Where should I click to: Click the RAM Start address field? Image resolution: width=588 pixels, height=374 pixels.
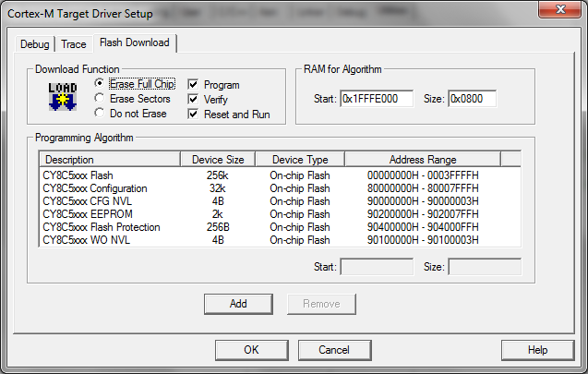pyautogui.click(x=376, y=99)
